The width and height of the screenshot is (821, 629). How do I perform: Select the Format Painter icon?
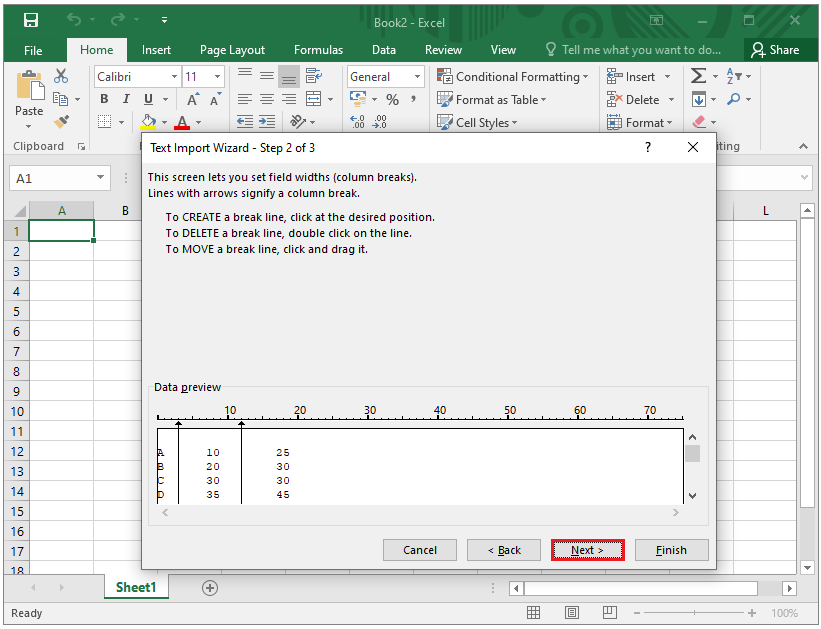[x=60, y=122]
